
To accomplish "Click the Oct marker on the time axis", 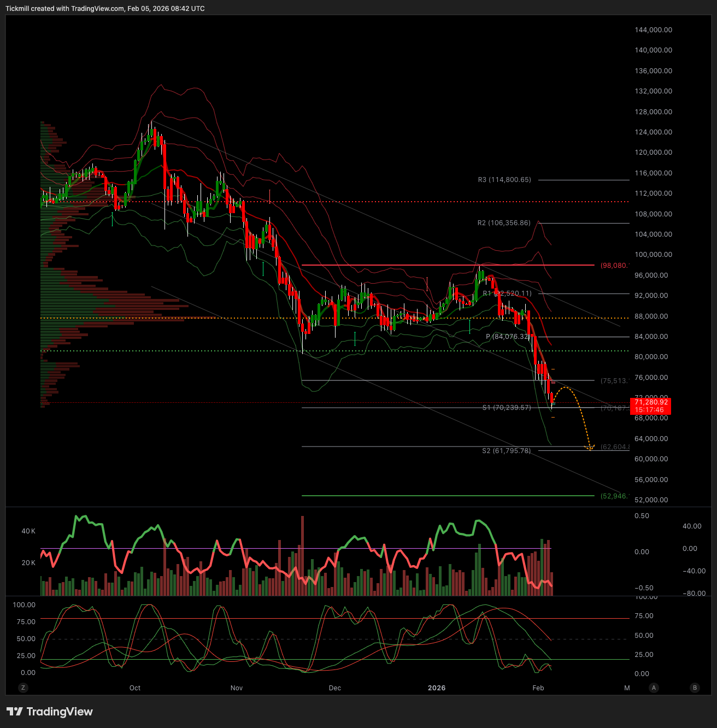I will point(135,688).
